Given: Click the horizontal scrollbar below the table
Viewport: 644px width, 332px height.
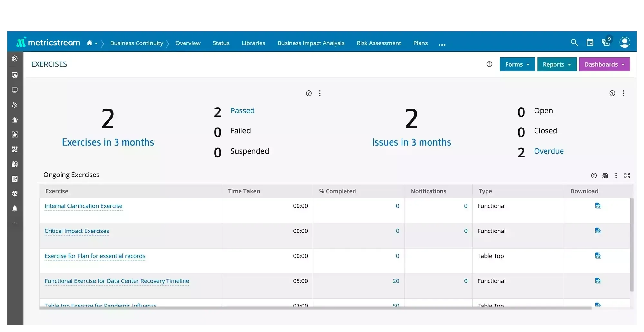Looking at the screenshot, I should pyautogui.click(x=315, y=308).
